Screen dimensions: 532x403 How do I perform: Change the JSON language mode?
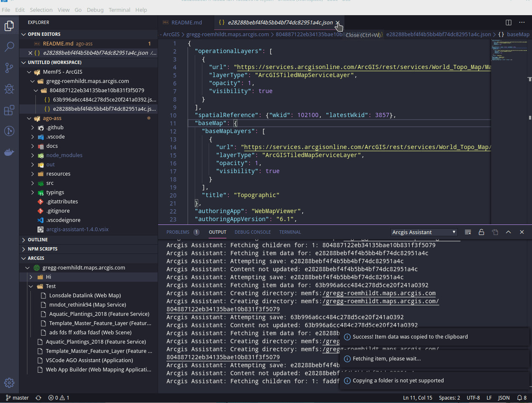coord(504,398)
